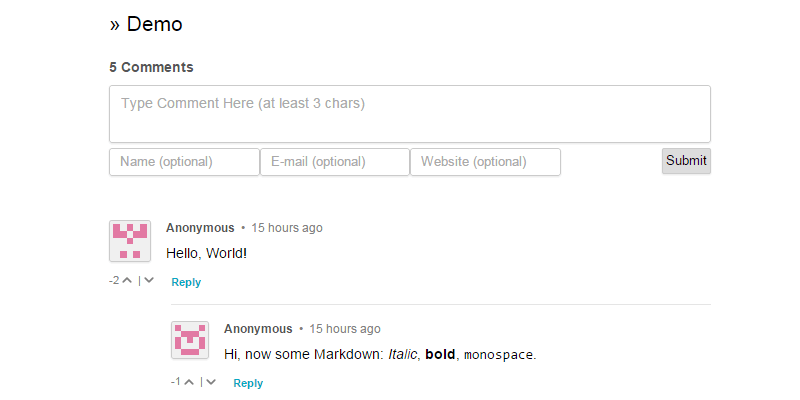Upvote the Markdown reply comment
Screen dimensions: 800x400
coord(189,382)
